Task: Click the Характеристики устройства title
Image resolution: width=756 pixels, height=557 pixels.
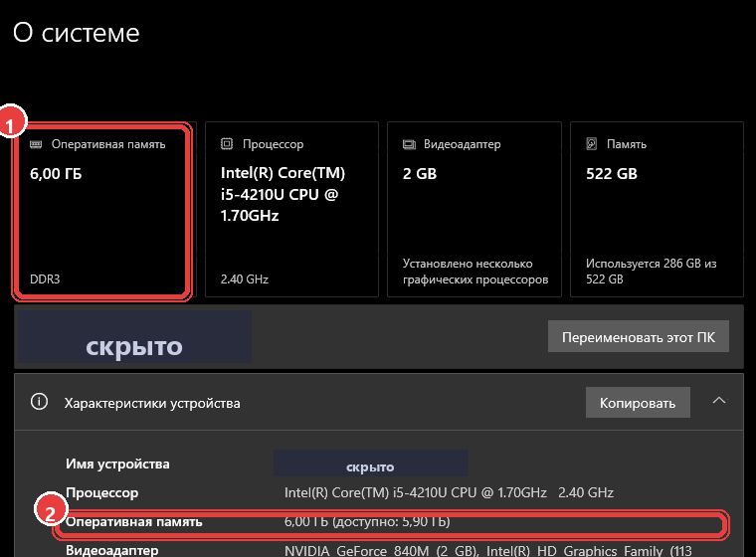Action: point(152,403)
